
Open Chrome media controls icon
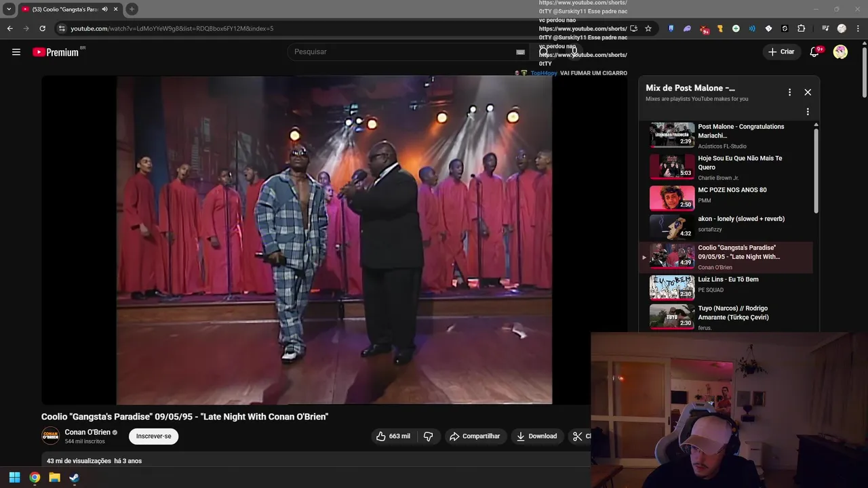tap(825, 28)
